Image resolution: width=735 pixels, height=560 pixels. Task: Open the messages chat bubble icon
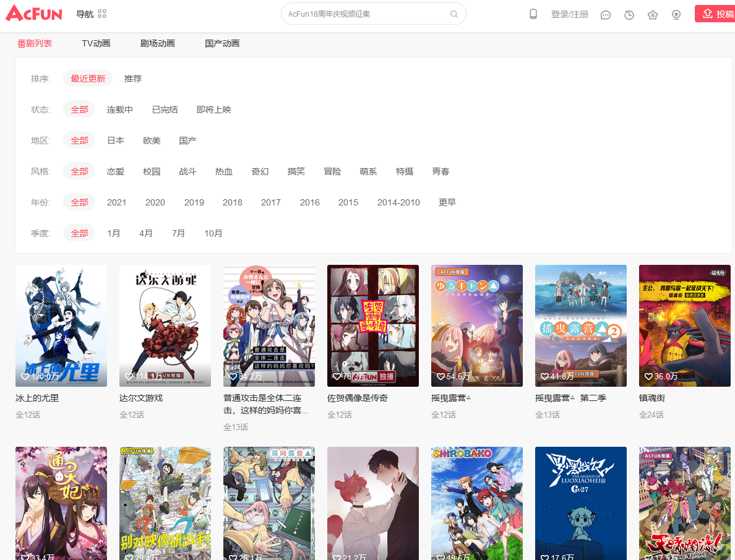(606, 15)
